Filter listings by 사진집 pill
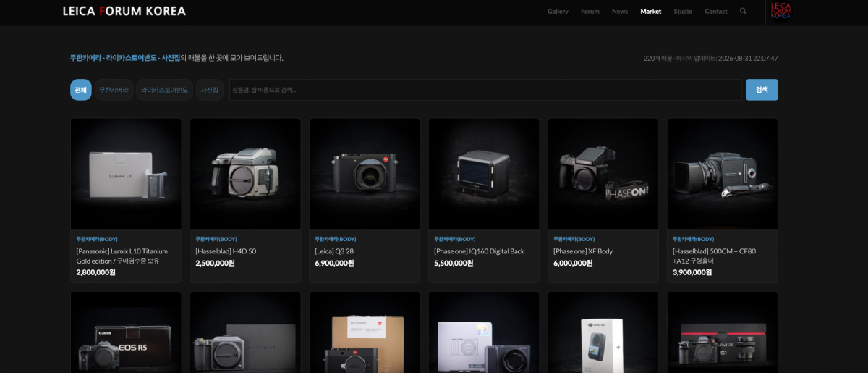The image size is (868, 373). click(x=210, y=90)
